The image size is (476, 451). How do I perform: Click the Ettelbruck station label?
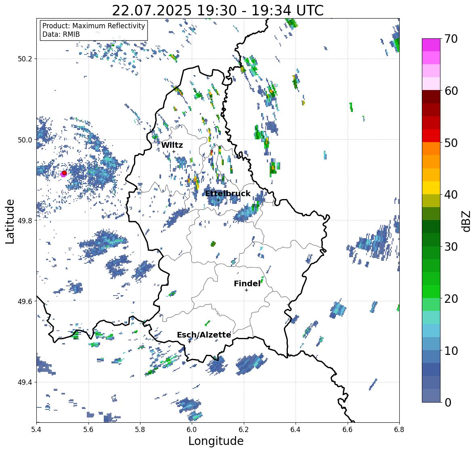(228, 194)
